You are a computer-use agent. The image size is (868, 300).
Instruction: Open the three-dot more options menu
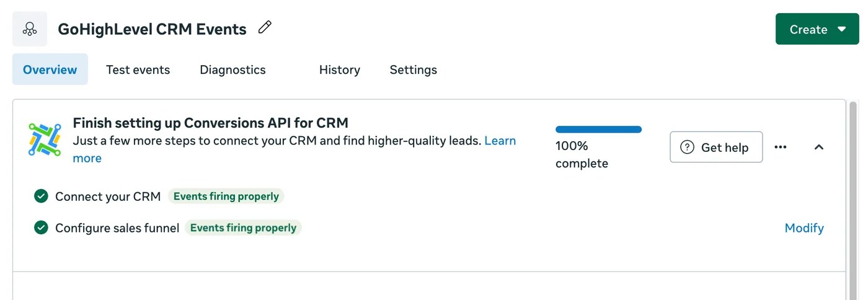781,147
